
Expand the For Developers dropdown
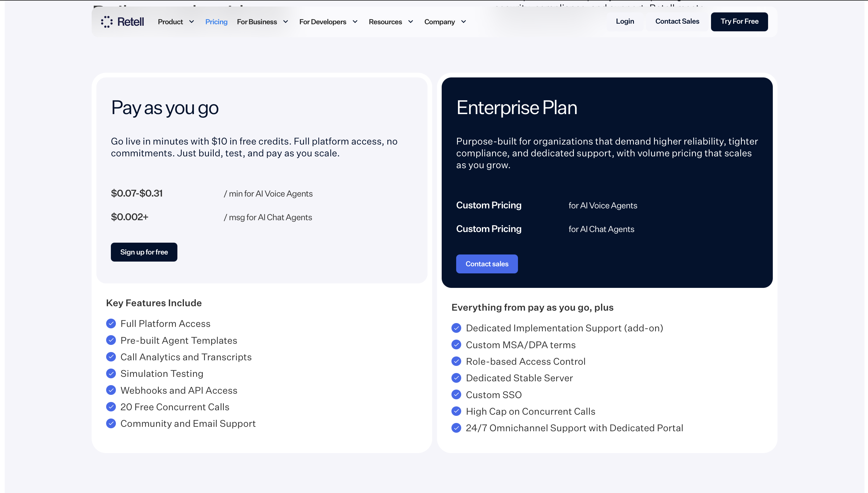coord(328,22)
